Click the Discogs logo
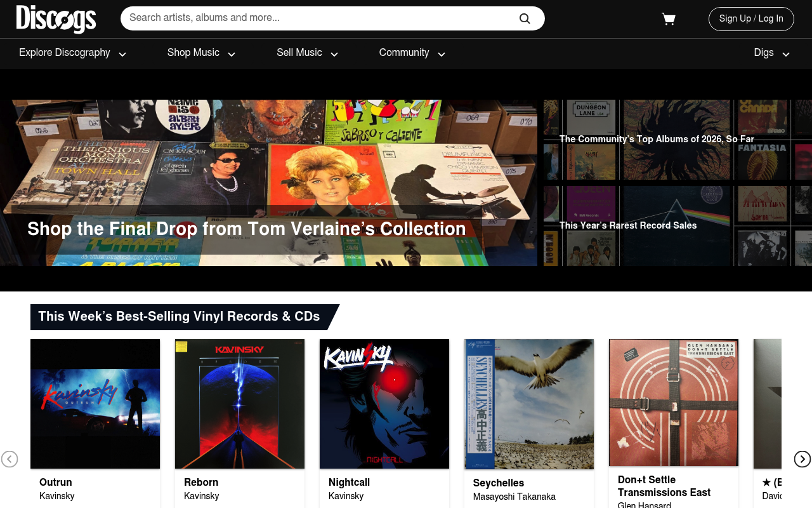The height and width of the screenshot is (508, 812). (x=56, y=19)
